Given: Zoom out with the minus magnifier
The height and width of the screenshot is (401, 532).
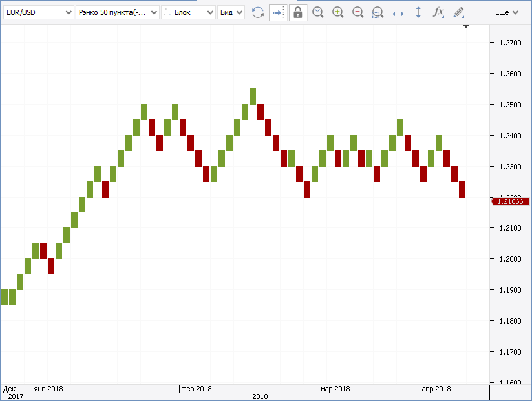Looking at the screenshot, I should (358, 12).
